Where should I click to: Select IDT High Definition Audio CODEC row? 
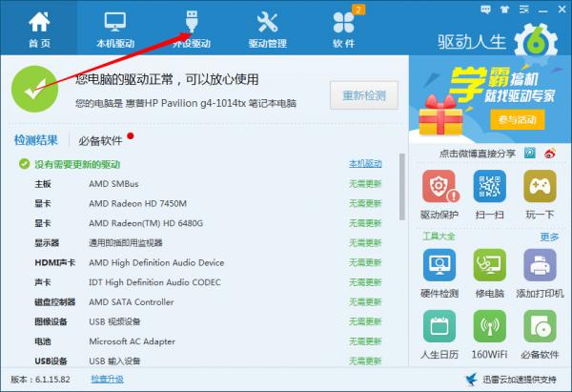coord(208,282)
